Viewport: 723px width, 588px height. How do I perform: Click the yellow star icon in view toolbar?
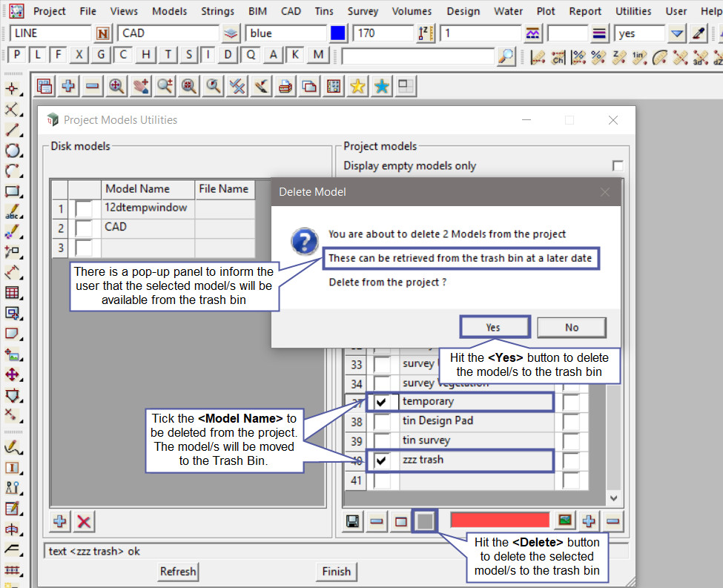pos(357,87)
